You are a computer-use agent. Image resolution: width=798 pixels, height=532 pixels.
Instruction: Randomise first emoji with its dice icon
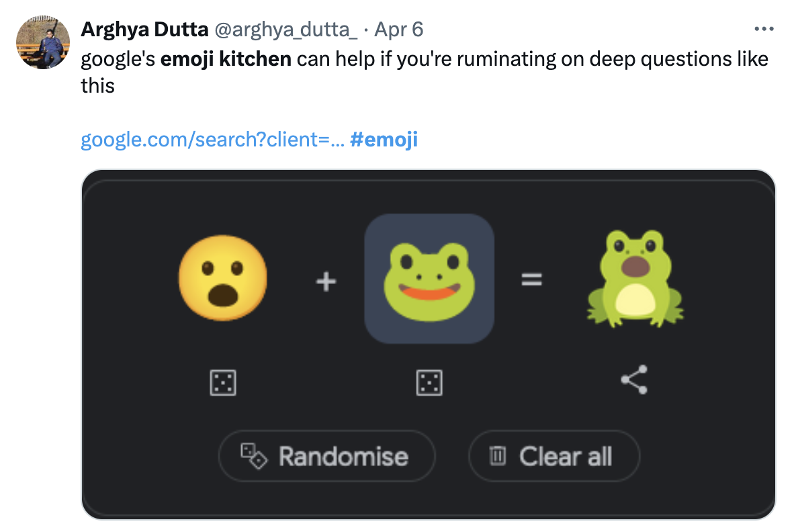(x=222, y=383)
